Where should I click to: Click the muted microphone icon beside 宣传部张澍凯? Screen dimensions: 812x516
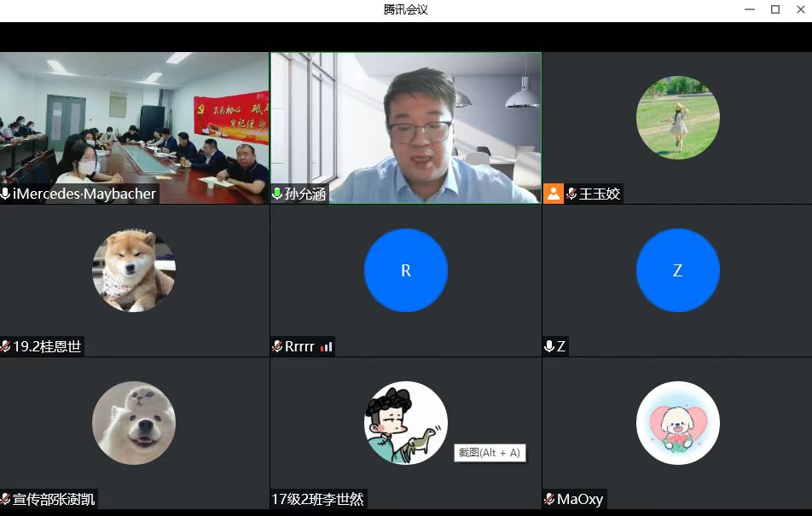(x=6, y=499)
